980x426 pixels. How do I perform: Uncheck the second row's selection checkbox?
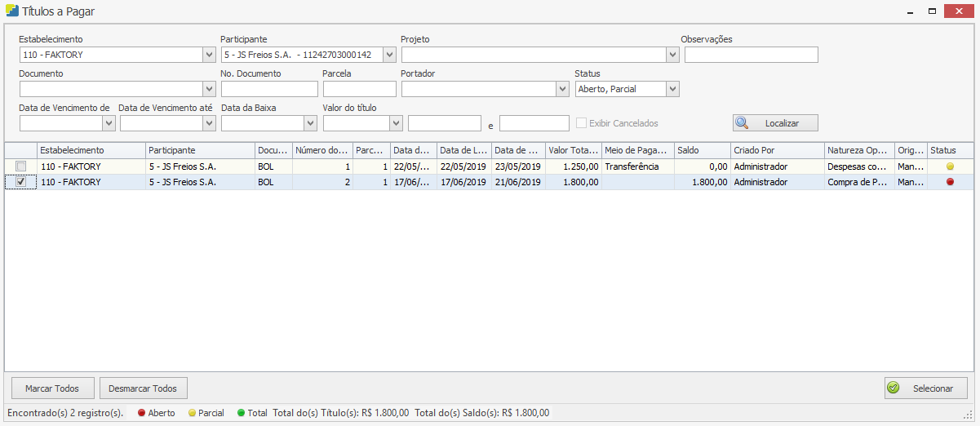[x=21, y=182]
